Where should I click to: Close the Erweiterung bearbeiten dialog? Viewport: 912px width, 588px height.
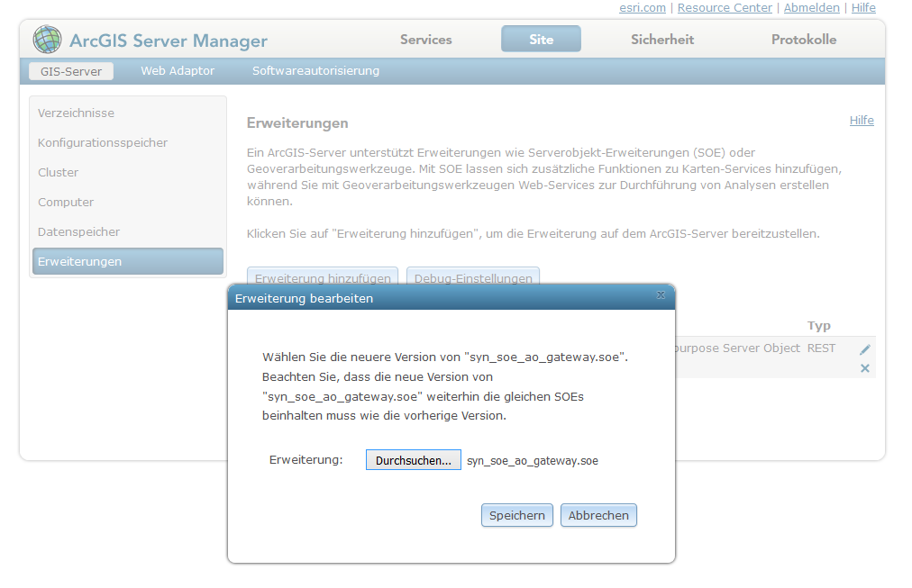[x=661, y=296]
